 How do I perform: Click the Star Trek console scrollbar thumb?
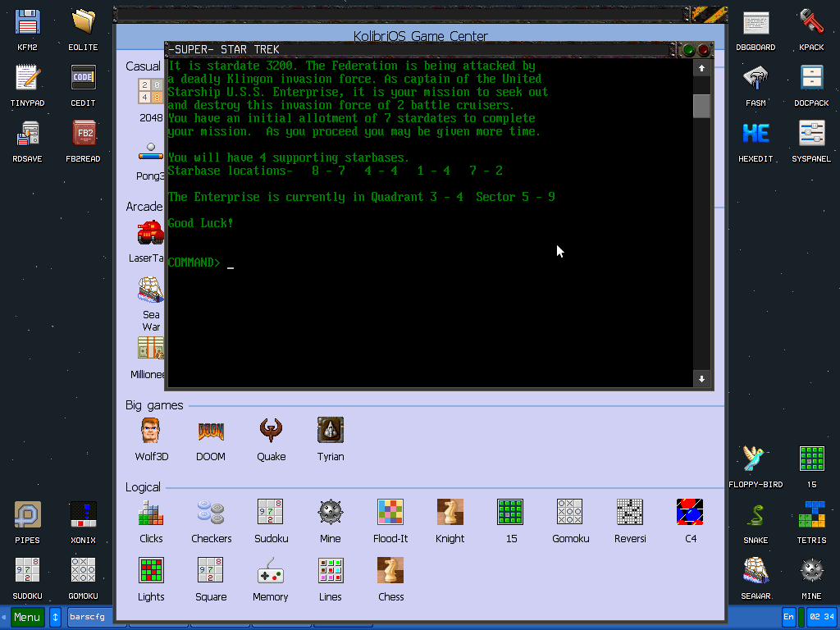pos(702,106)
